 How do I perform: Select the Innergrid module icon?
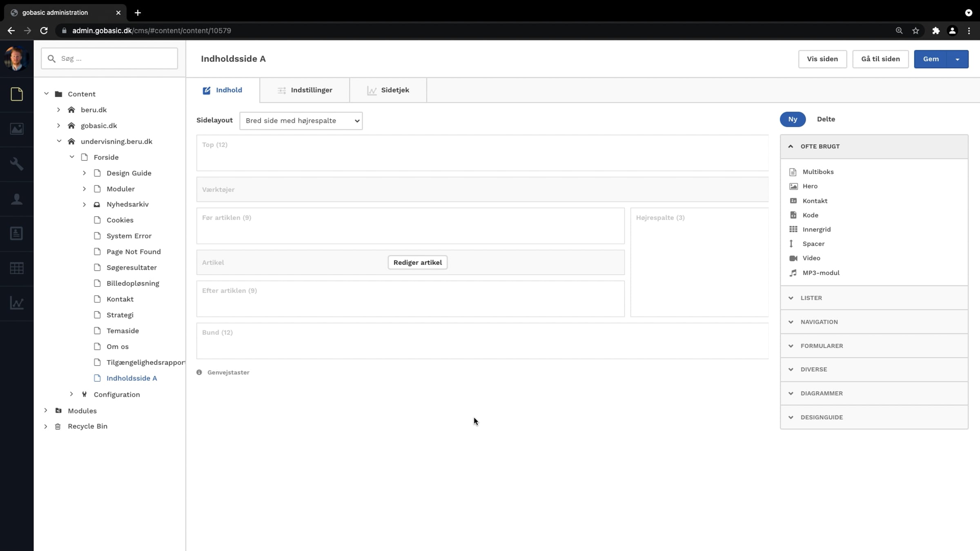coord(793,229)
